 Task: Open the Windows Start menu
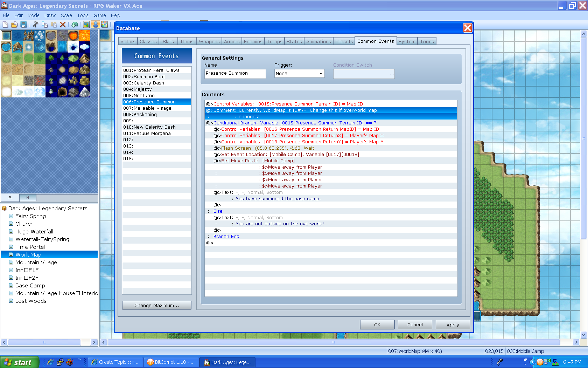click(19, 362)
